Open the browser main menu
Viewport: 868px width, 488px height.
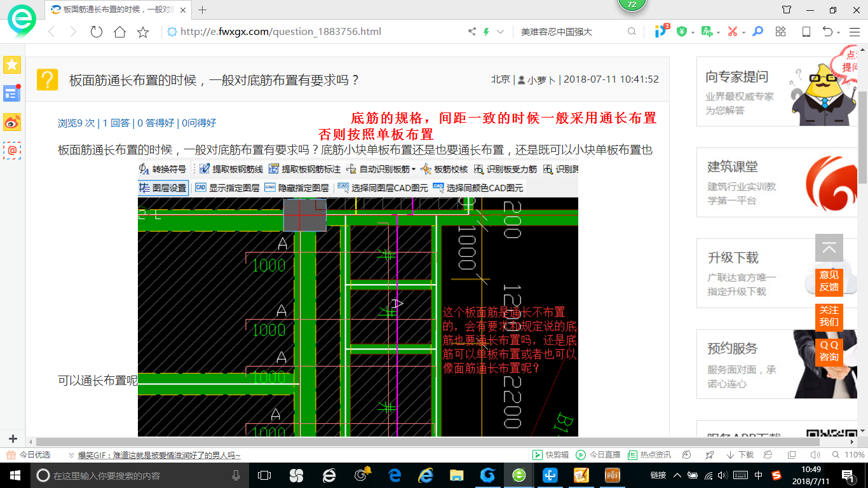coord(853,32)
